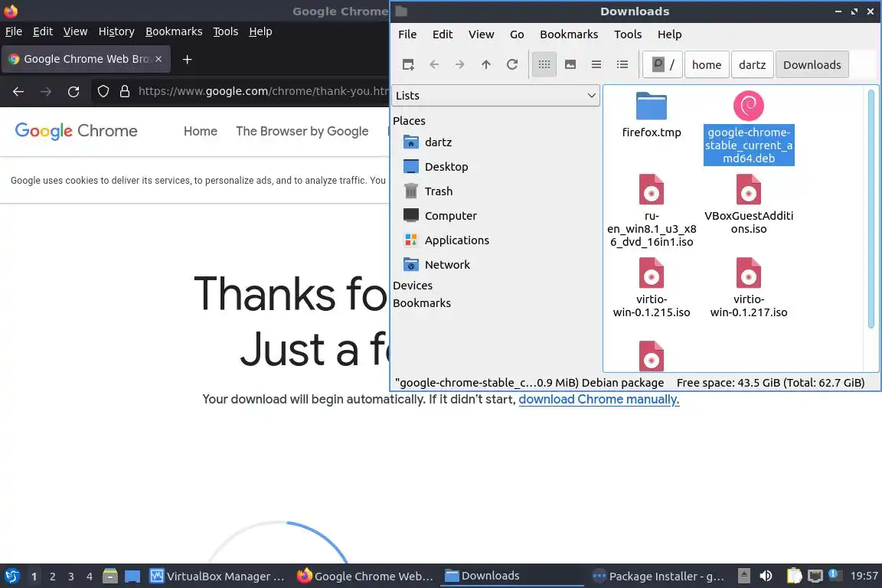Switch to icon view mode
Screen dimensions: 882x588
[544, 65]
